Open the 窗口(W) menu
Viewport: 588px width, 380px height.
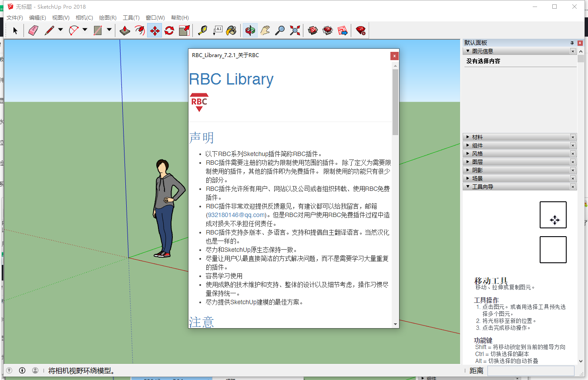pyautogui.click(x=155, y=18)
